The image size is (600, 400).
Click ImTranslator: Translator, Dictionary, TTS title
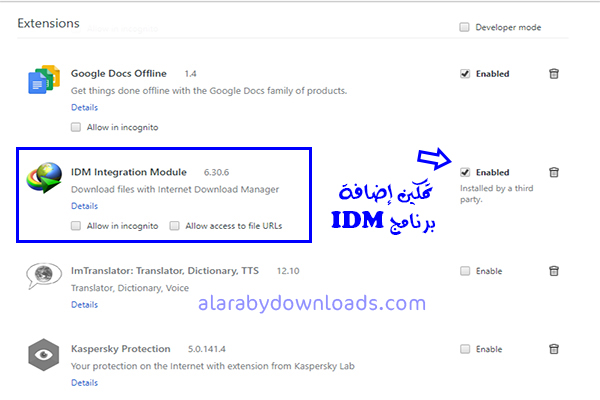[x=165, y=271]
